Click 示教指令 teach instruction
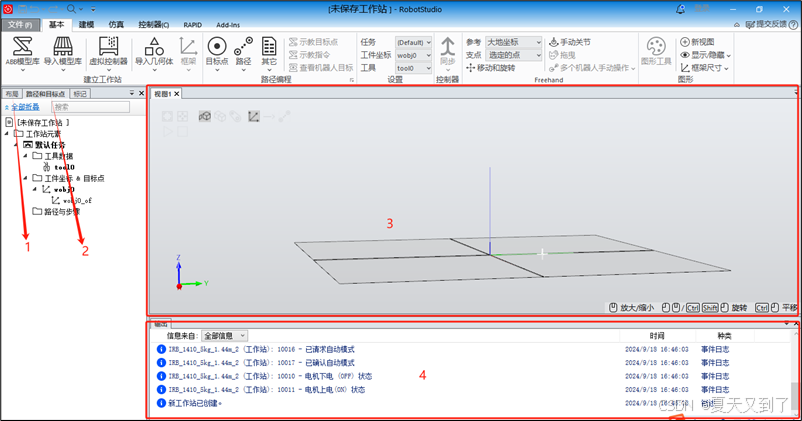 coord(309,55)
